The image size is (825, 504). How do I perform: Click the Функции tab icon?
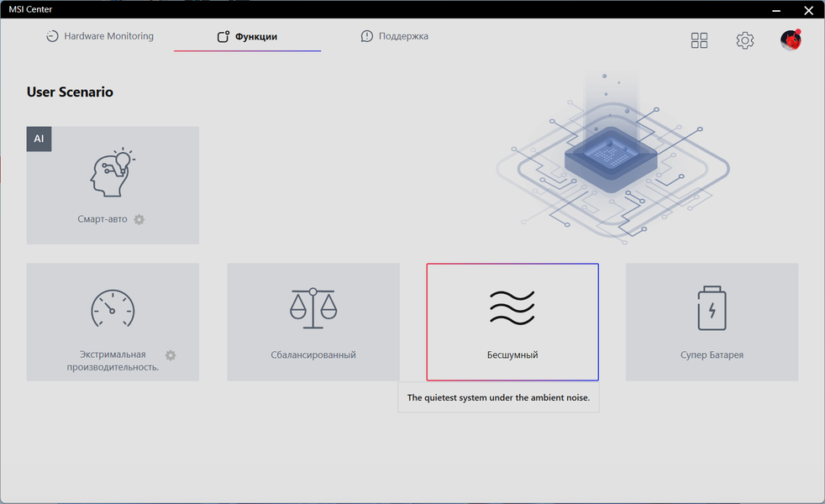(223, 36)
